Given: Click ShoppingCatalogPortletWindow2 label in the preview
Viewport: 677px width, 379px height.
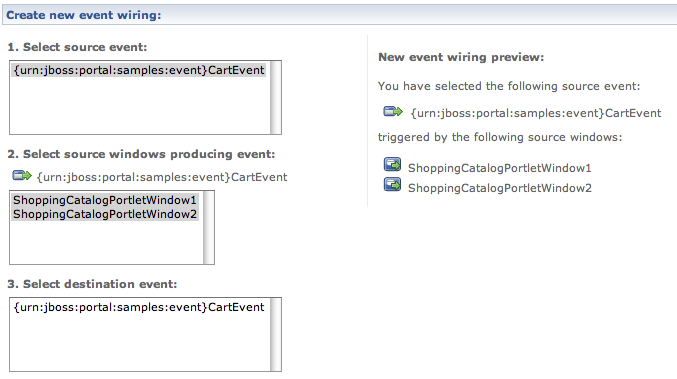Looking at the screenshot, I should pyautogui.click(x=500, y=188).
